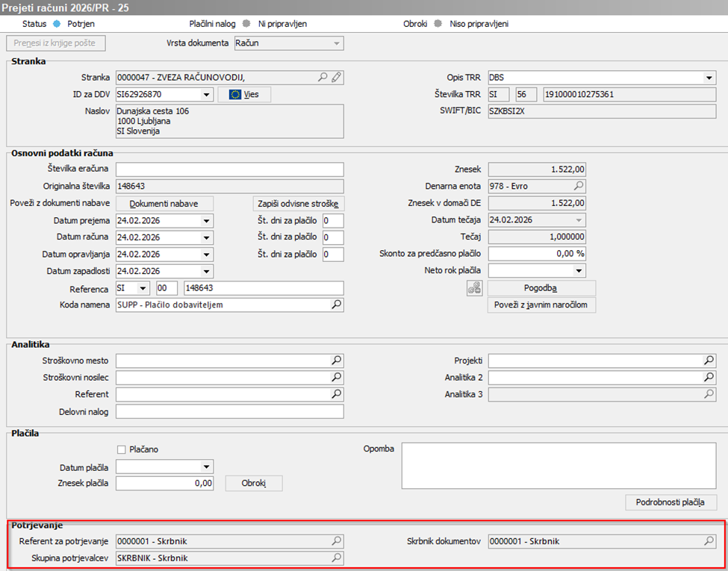This screenshot has height=571, width=728.
Task: Tick the Plačano checkbox
Action: coord(122,449)
